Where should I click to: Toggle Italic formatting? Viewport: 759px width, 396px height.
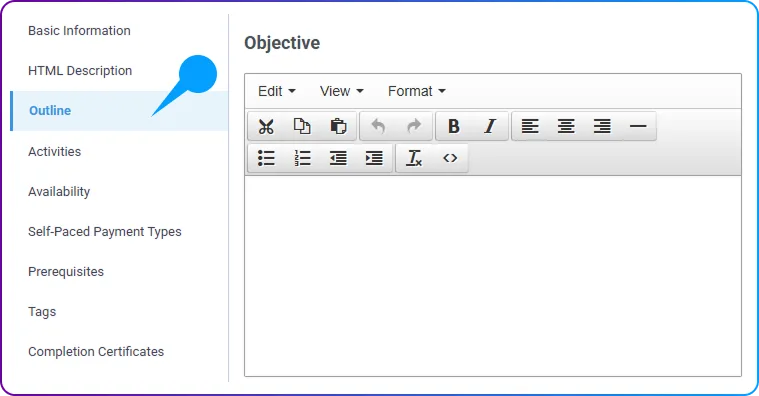point(490,126)
